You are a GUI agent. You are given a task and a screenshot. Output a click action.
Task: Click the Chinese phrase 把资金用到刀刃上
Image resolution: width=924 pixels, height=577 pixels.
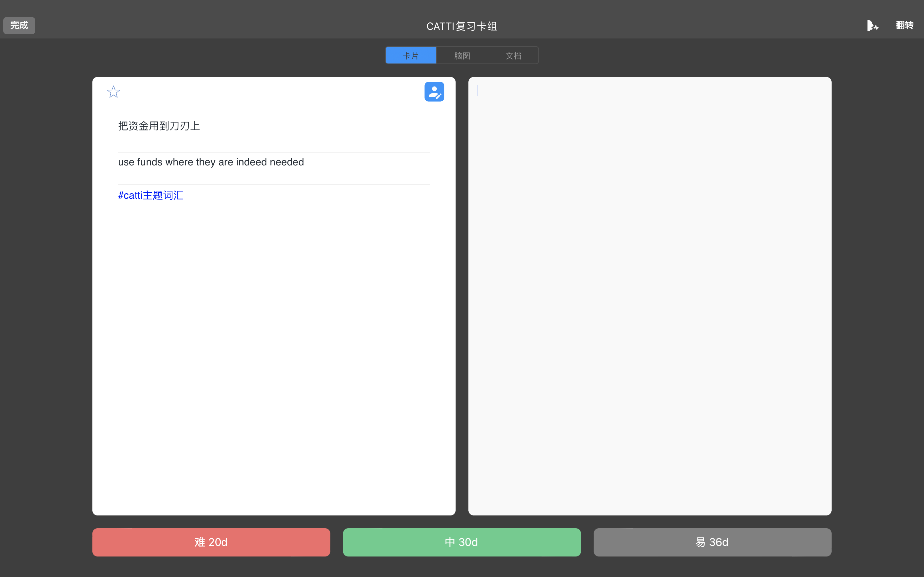tap(159, 126)
